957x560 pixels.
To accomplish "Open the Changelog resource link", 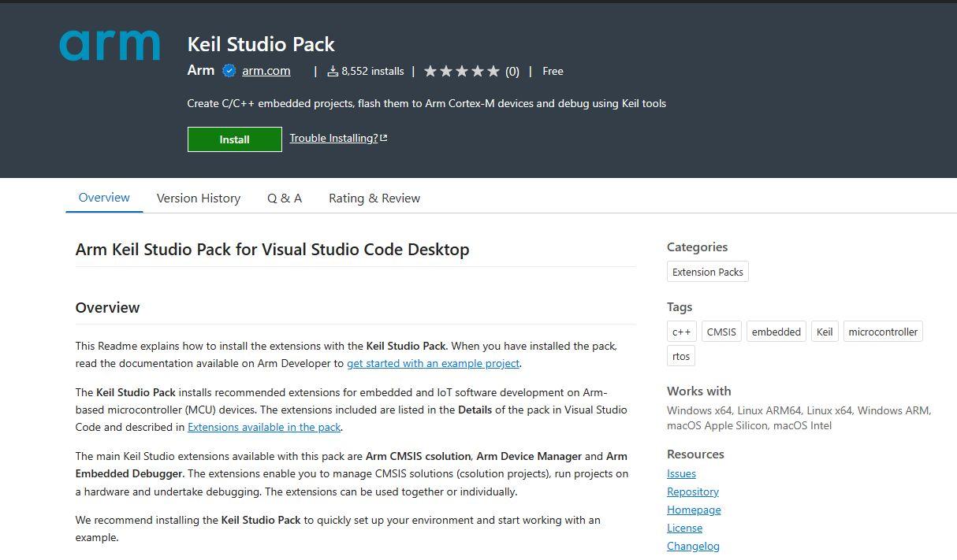I will [x=693, y=545].
